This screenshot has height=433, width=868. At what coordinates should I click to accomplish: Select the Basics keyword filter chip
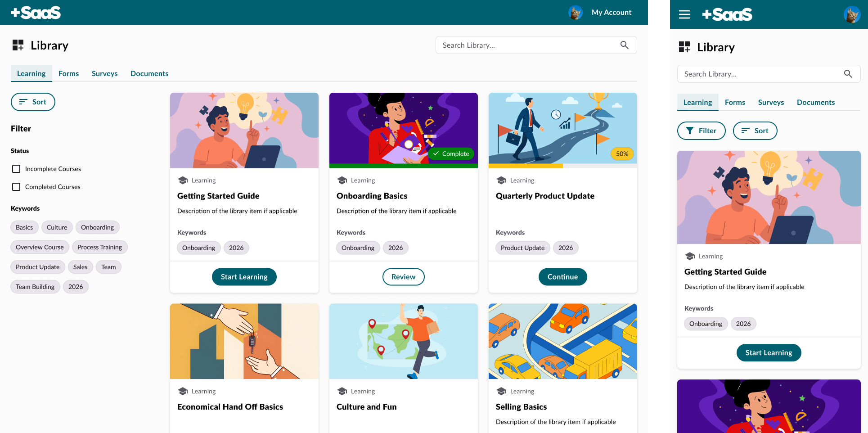(24, 227)
